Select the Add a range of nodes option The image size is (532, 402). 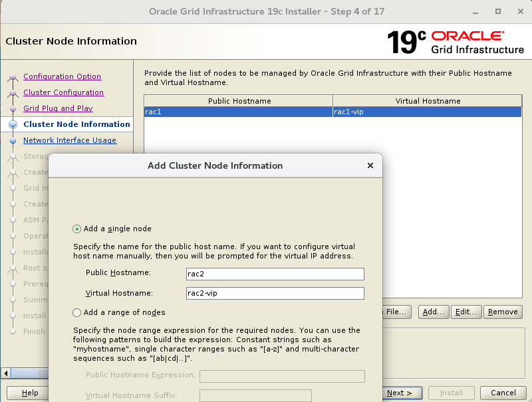click(76, 312)
